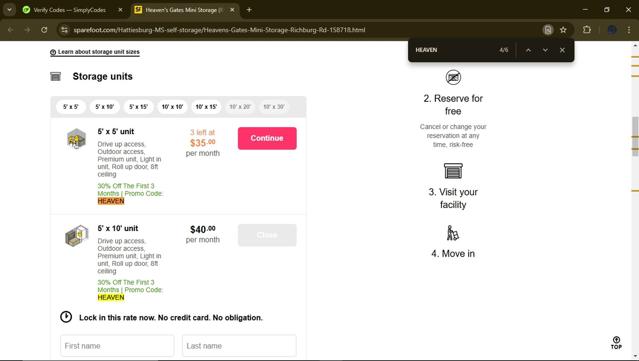The width and height of the screenshot is (639, 361).
Task: Click the 5' x 5' unit title
Action: (x=116, y=132)
